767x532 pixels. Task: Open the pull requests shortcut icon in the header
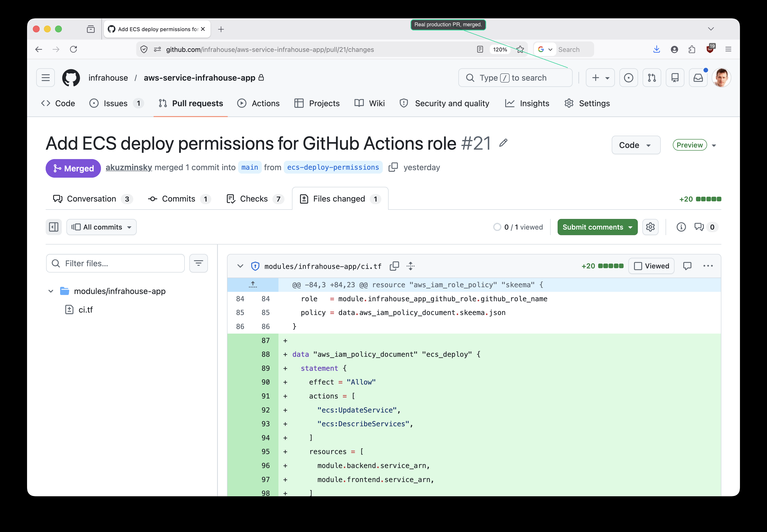[652, 78]
